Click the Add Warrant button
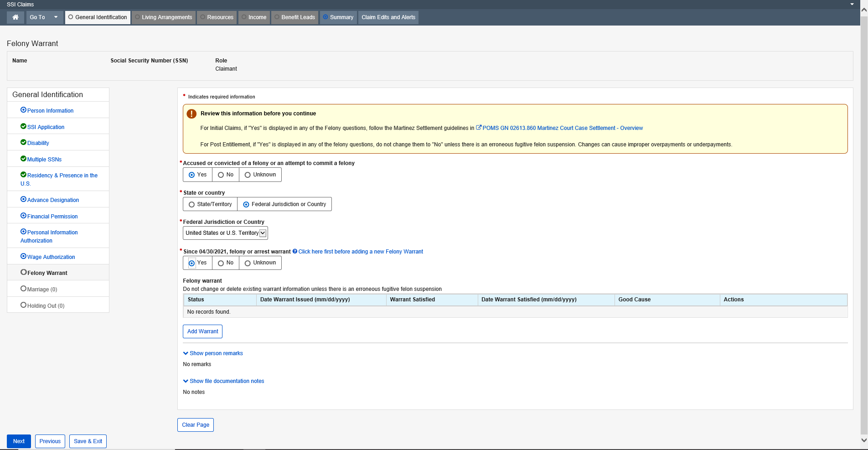 (x=202, y=331)
